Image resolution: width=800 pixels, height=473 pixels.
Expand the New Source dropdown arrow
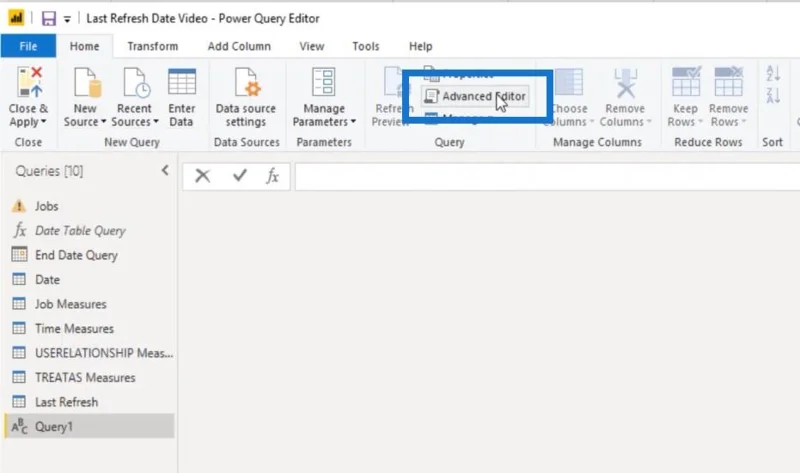(104, 122)
